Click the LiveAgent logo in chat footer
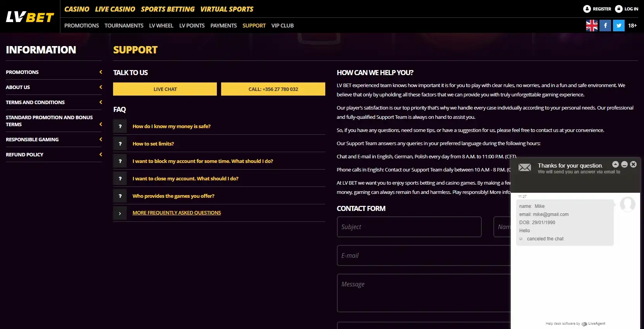This screenshot has height=329, width=644. 593,324
